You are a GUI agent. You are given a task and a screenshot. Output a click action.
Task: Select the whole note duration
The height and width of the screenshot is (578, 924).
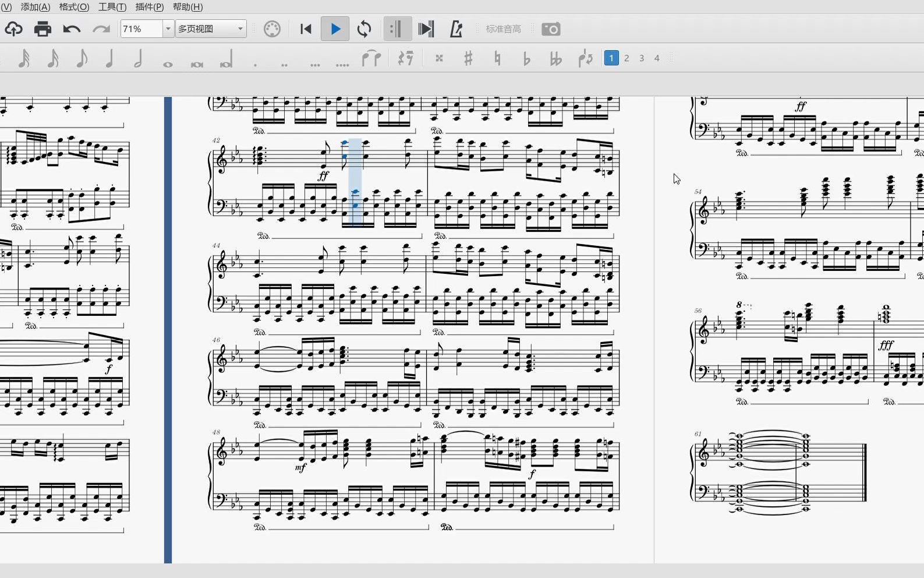point(168,64)
